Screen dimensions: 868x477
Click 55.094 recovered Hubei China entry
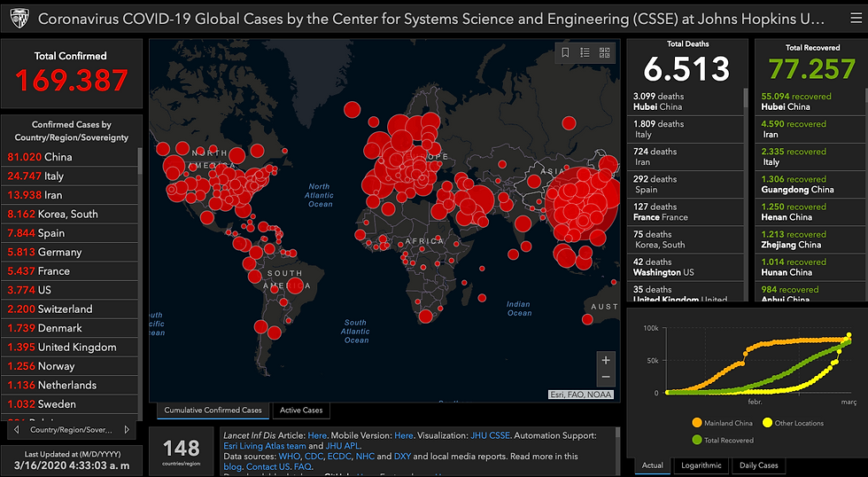[x=810, y=101]
